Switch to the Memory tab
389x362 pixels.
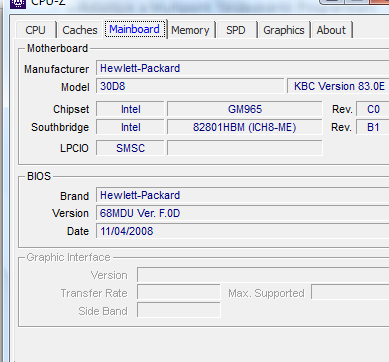[x=190, y=30]
